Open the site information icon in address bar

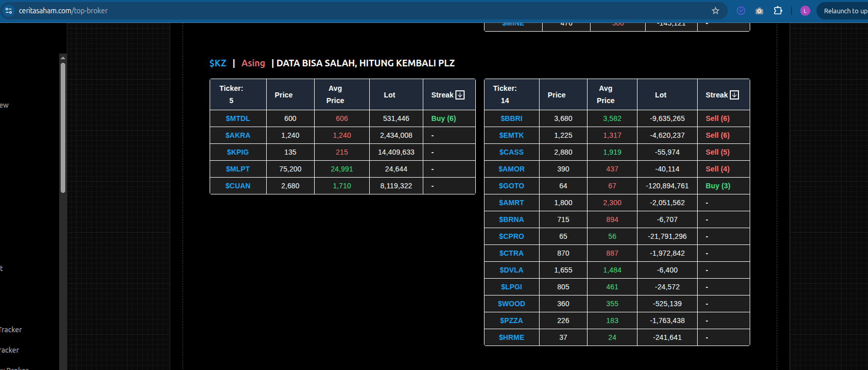click(x=9, y=11)
